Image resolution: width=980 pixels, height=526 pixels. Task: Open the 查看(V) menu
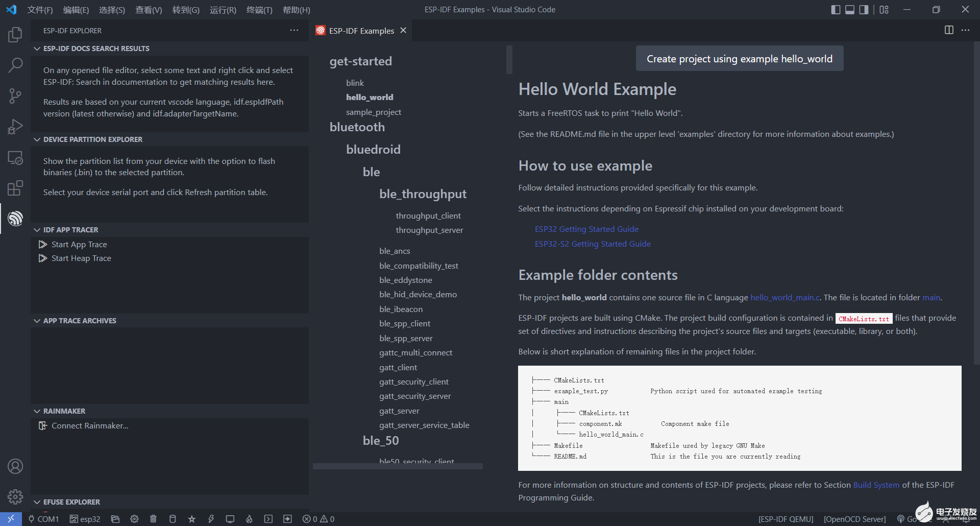click(x=149, y=10)
